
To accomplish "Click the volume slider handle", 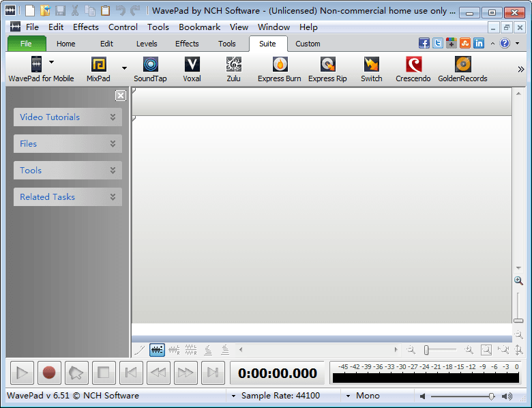I will pos(491,396).
